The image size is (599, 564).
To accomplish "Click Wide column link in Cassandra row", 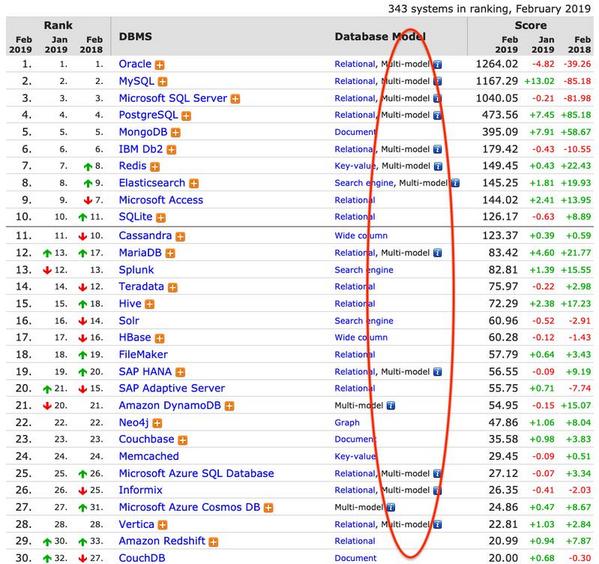I will coord(361,236).
